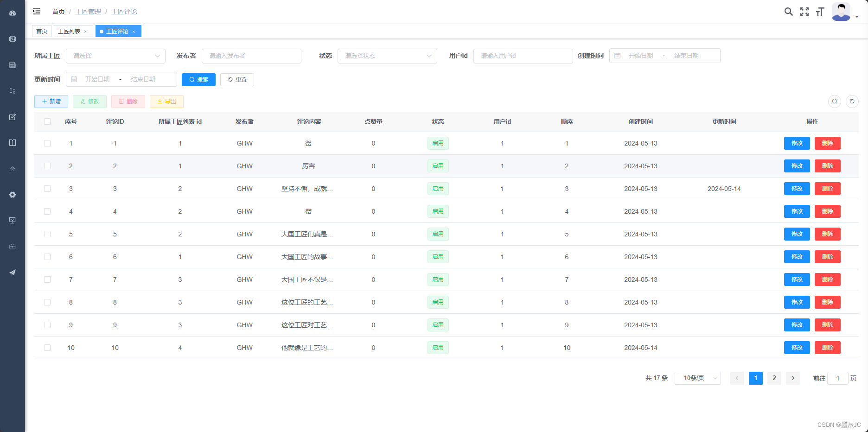Click the 导出 button

pos(166,102)
